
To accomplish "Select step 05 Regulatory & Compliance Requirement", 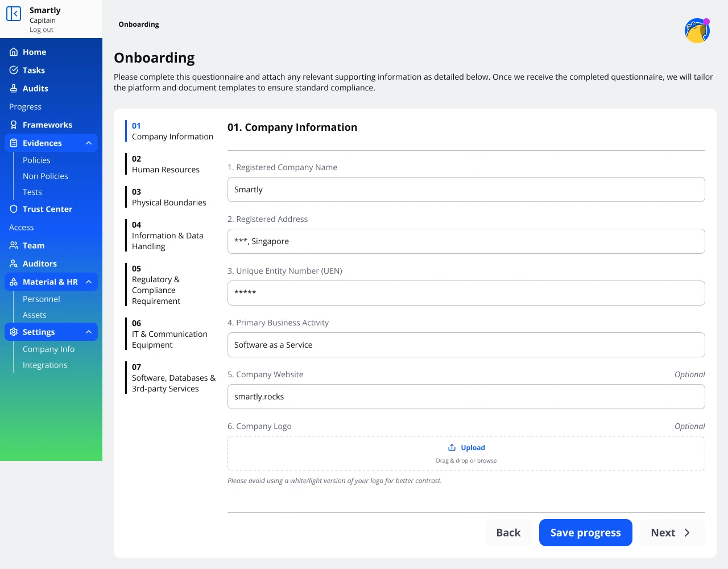I will point(156,285).
